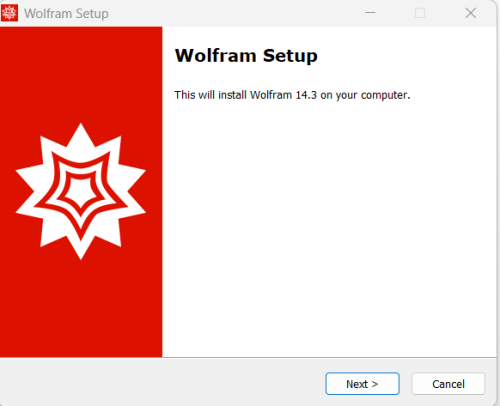
Task: Click the word 'Setup' in the bold heading
Action: [290, 56]
